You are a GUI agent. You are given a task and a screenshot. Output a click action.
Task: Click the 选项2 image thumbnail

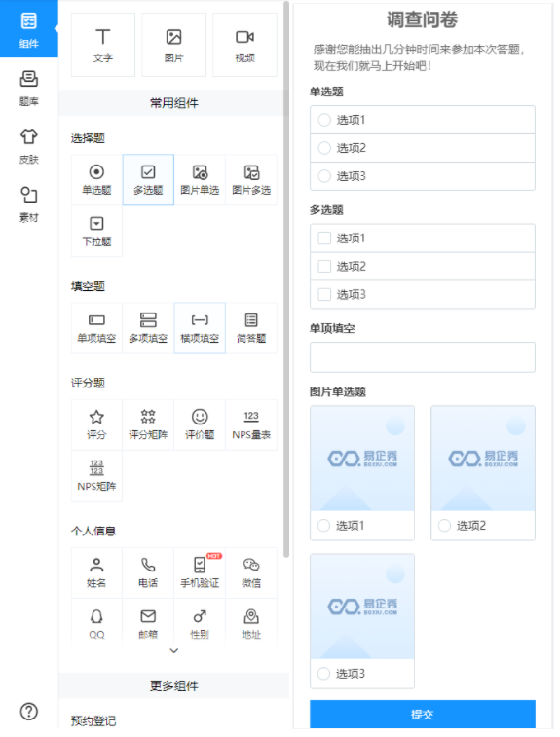coord(483,459)
